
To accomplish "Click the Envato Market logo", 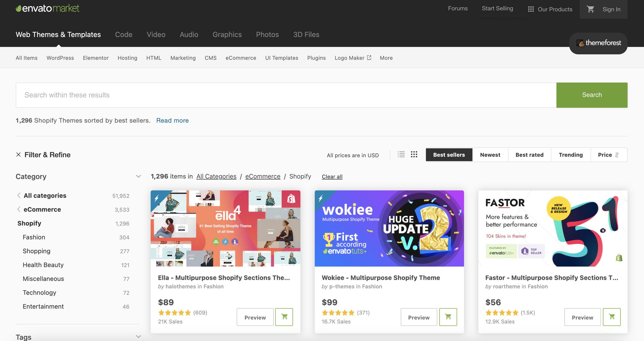I will tap(48, 8).
